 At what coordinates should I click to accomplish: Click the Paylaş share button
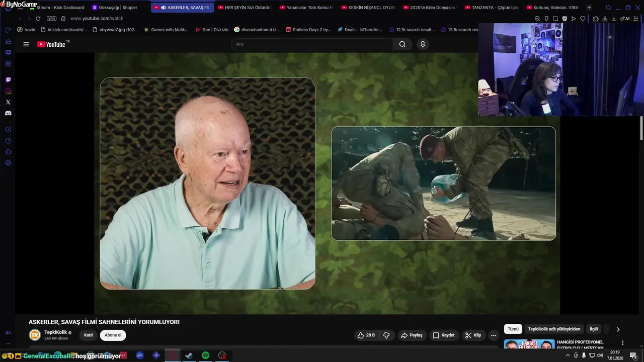pyautogui.click(x=412, y=335)
